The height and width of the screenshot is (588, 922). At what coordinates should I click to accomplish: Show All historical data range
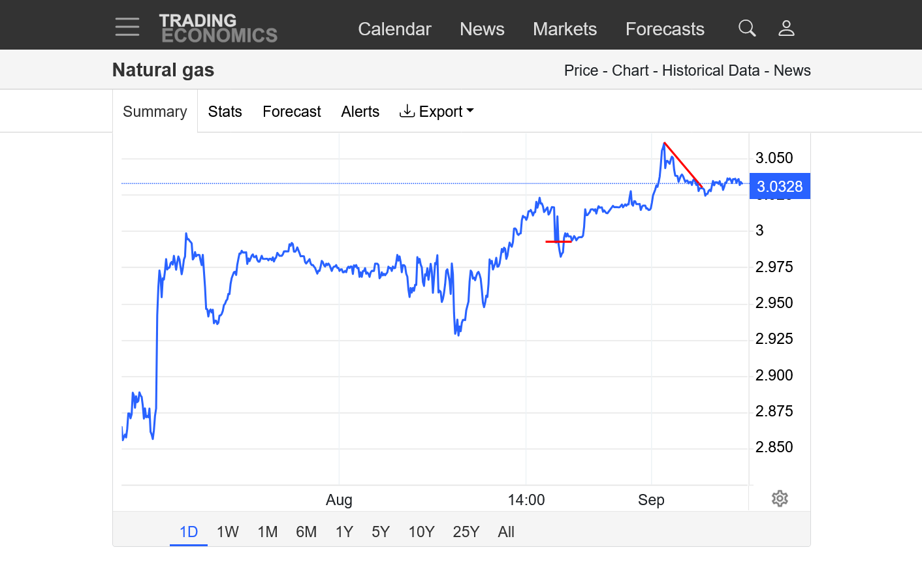(x=506, y=532)
